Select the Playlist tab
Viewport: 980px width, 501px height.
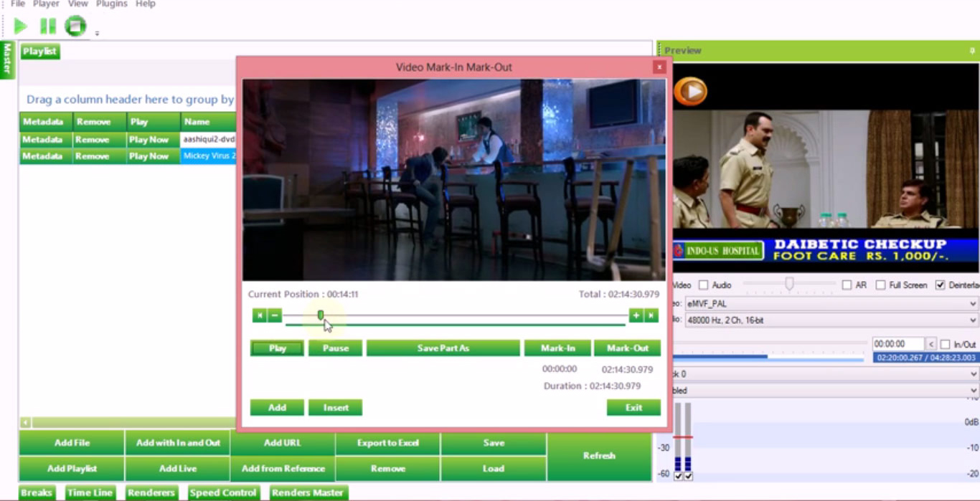point(40,52)
